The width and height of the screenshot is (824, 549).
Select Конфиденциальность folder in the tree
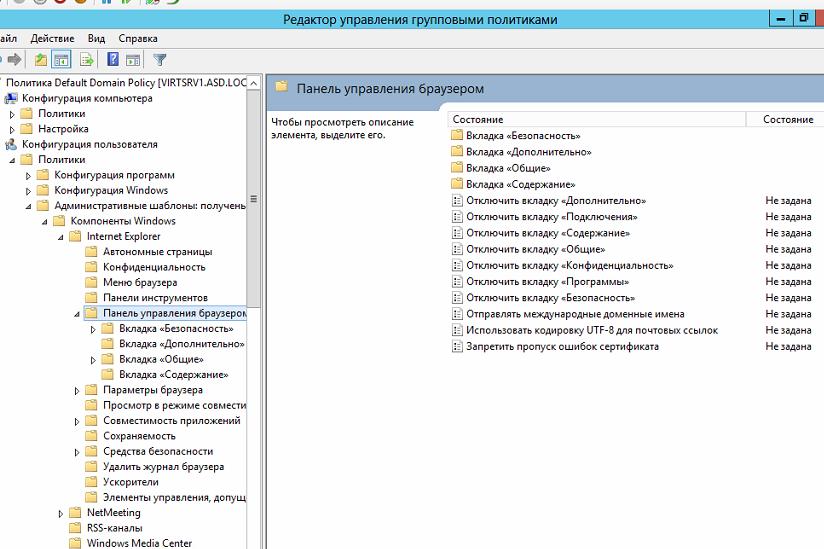point(154,267)
